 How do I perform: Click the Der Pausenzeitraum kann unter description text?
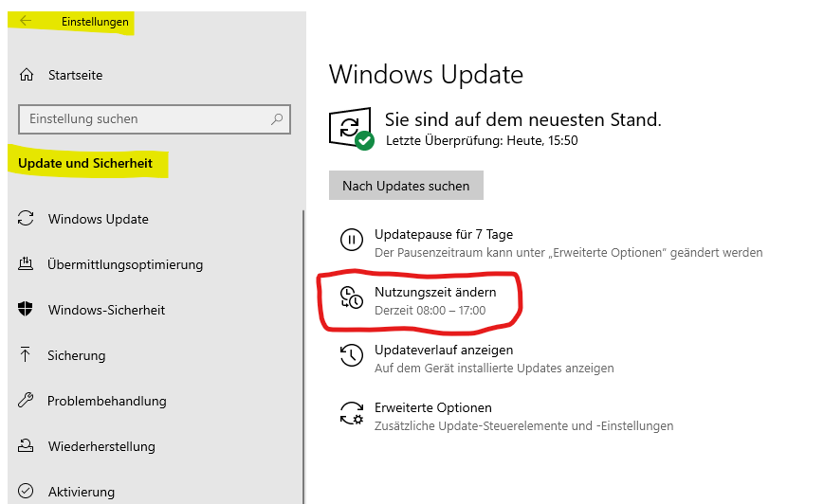click(569, 253)
